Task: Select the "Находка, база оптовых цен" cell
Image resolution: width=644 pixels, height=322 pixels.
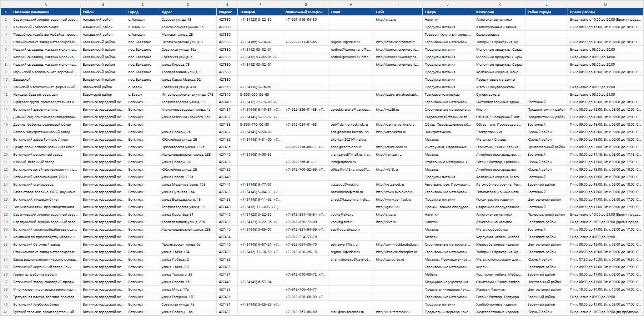Action: pos(46,95)
